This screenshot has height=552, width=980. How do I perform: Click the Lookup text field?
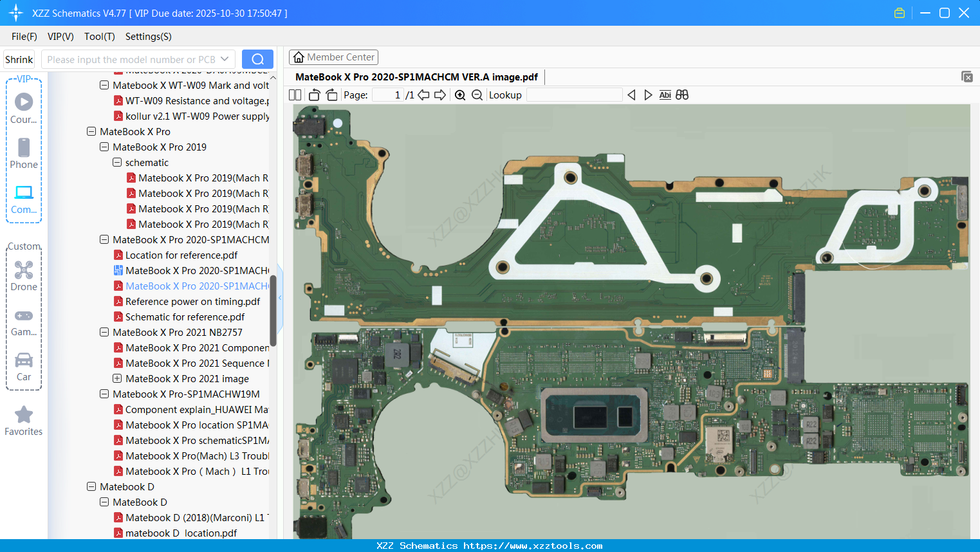[x=574, y=95]
